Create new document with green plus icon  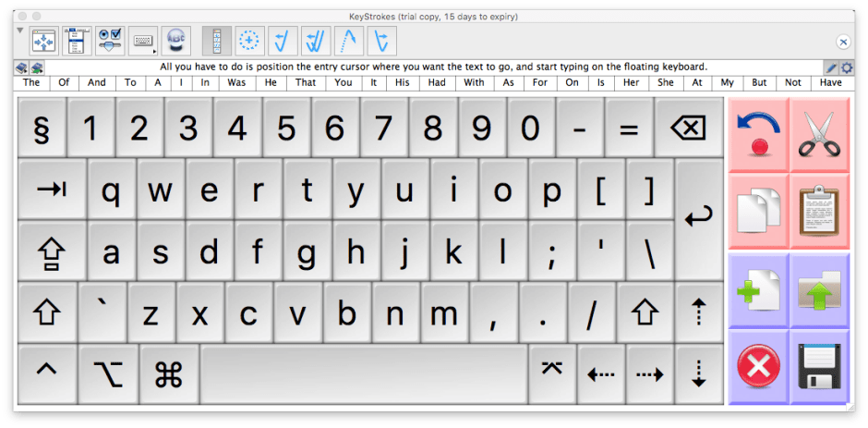tap(758, 290)
